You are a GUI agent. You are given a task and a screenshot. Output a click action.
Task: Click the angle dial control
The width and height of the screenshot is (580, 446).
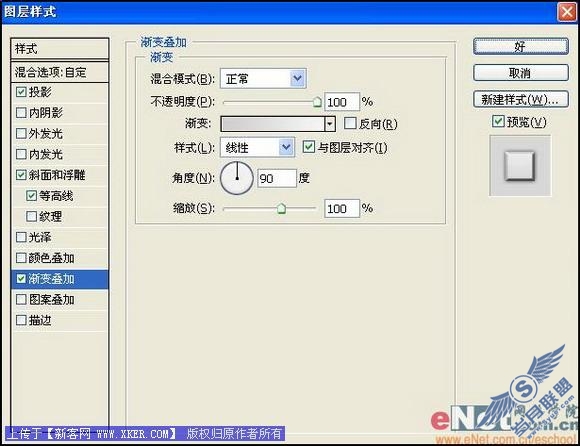pyautogui.click(x=237, y=178)
